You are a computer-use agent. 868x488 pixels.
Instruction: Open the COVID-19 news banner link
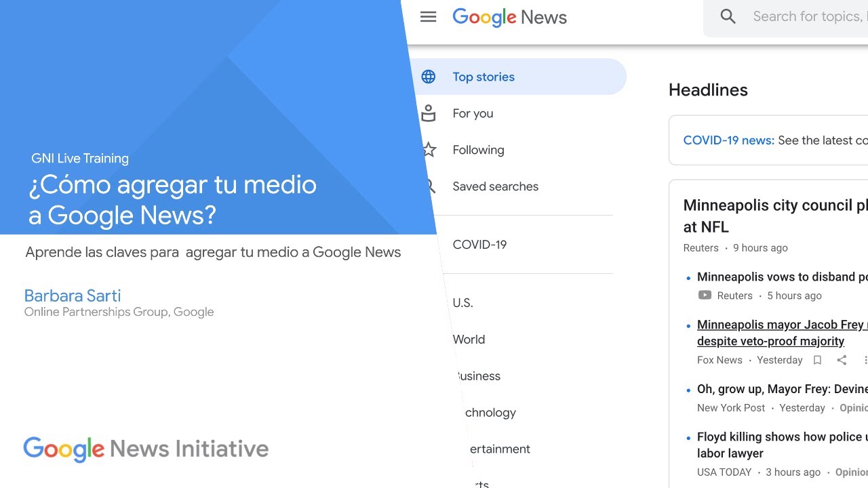click(x=728, y=140)
